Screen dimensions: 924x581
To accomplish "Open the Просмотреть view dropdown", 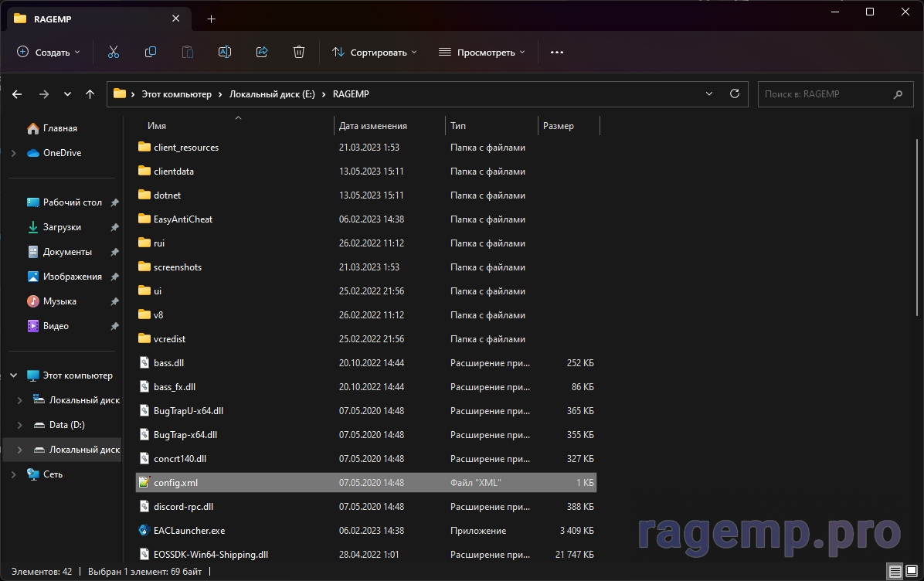I will tap(481, 52).
